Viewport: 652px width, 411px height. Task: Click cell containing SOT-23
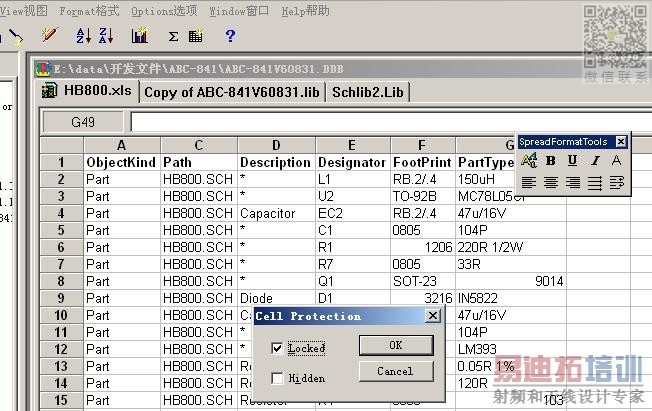coord(422,282)
